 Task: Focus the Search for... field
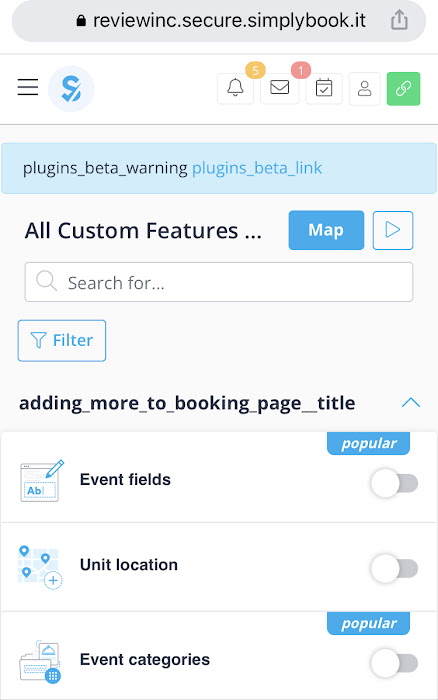pos(219,282)
